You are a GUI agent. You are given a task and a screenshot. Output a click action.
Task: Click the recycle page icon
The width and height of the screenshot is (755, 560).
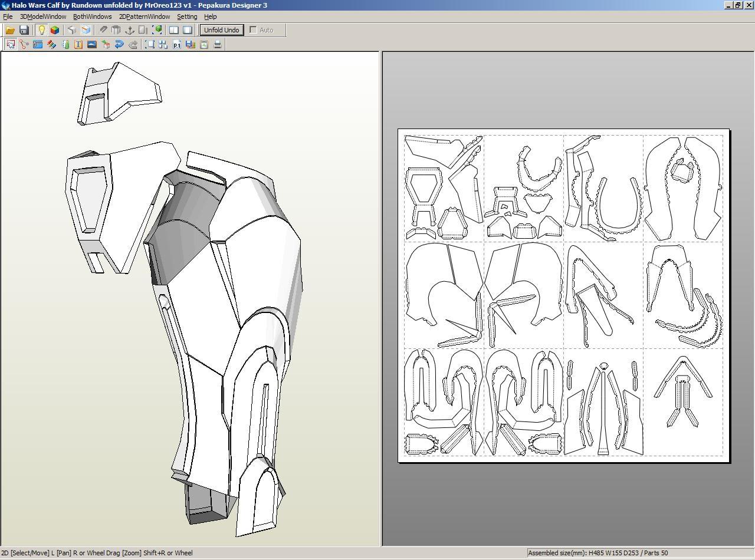click(x=204, y=44)
